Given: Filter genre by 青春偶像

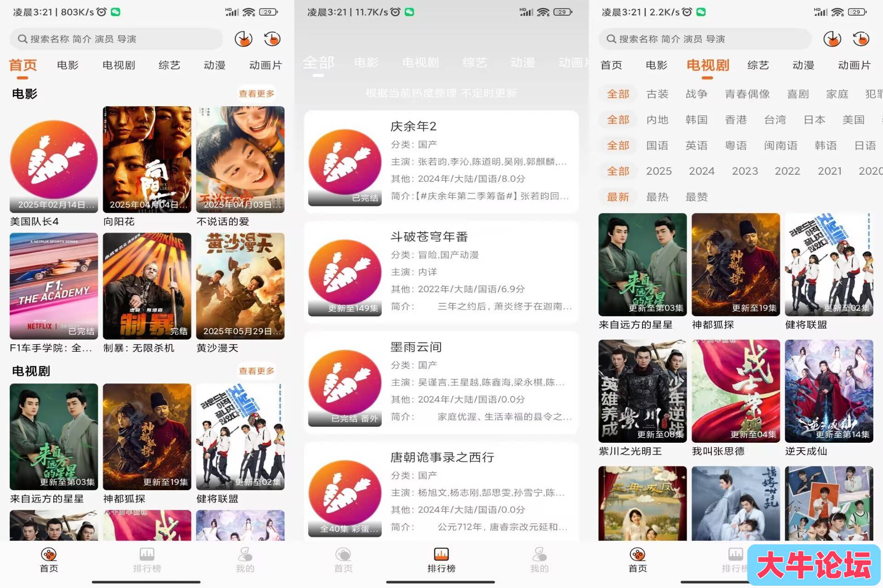Looking at the screenshot, I should 747,94.
